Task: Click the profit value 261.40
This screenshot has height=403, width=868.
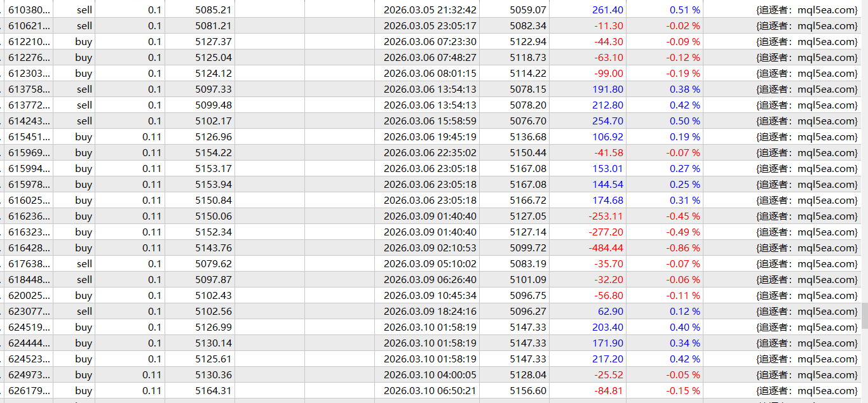Action: point(607,10)
